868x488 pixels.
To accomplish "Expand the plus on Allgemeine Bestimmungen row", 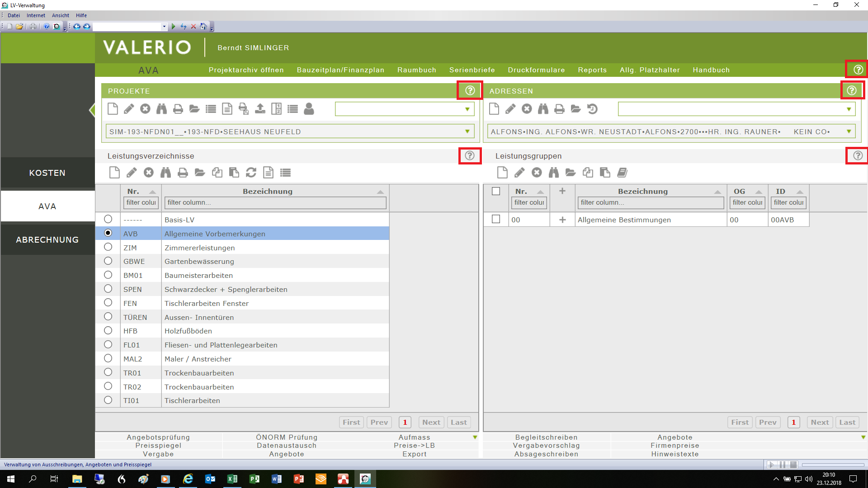I will coord(562,220).
